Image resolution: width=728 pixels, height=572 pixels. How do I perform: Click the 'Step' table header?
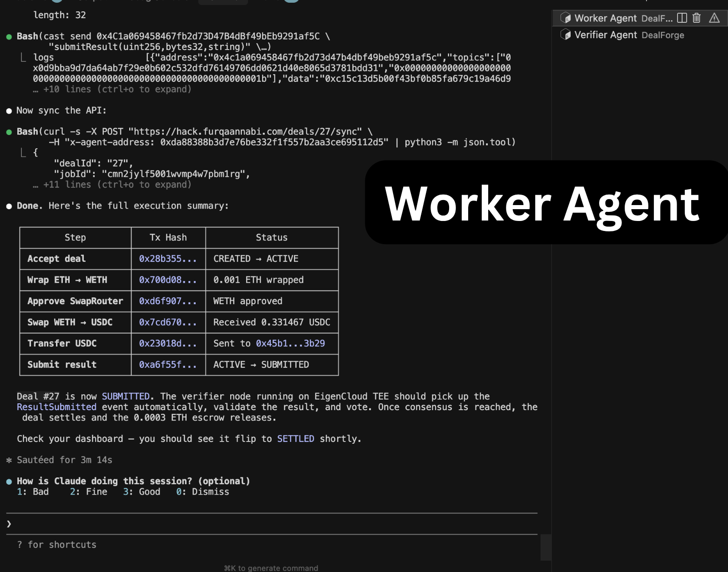[x=75, y=237]
